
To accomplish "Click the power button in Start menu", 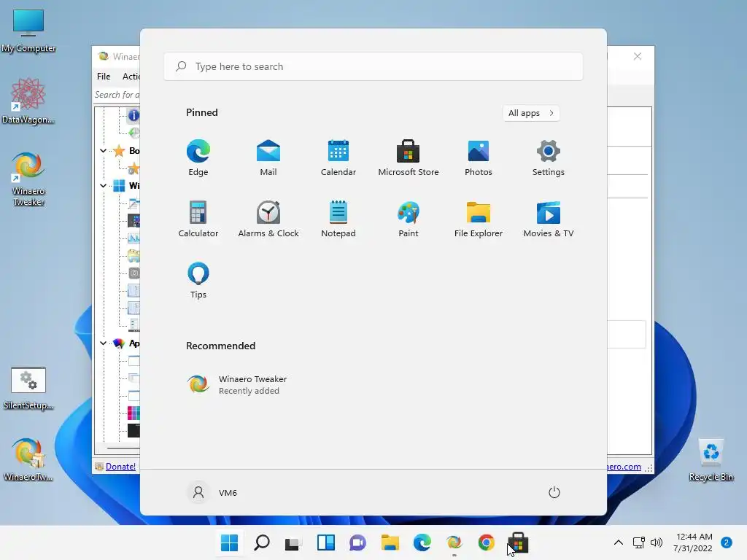I will coord(554,492).
